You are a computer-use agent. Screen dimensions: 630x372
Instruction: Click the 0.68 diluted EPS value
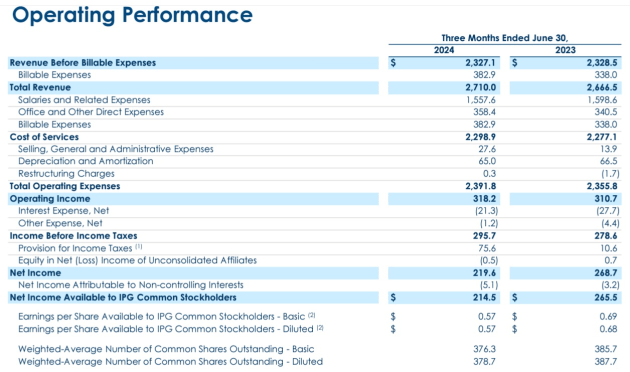(608, 329)
